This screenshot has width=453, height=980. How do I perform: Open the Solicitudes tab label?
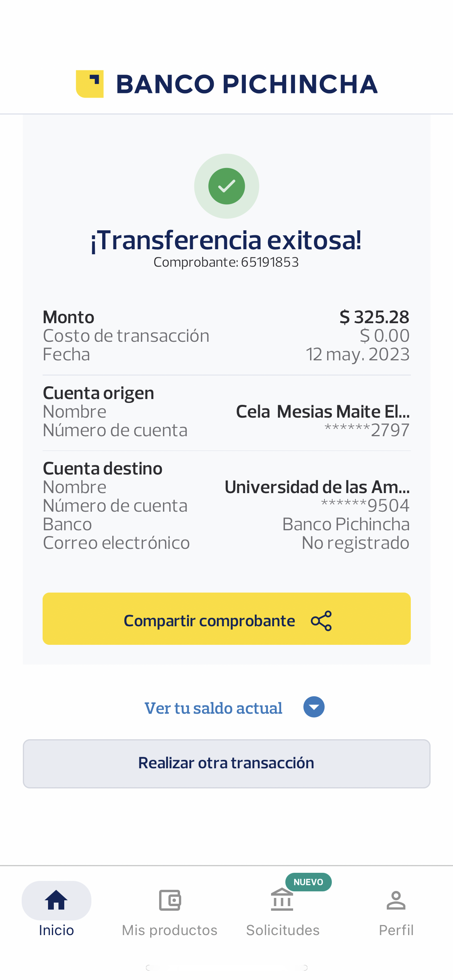pyautogui.click(x=283, y=930)
